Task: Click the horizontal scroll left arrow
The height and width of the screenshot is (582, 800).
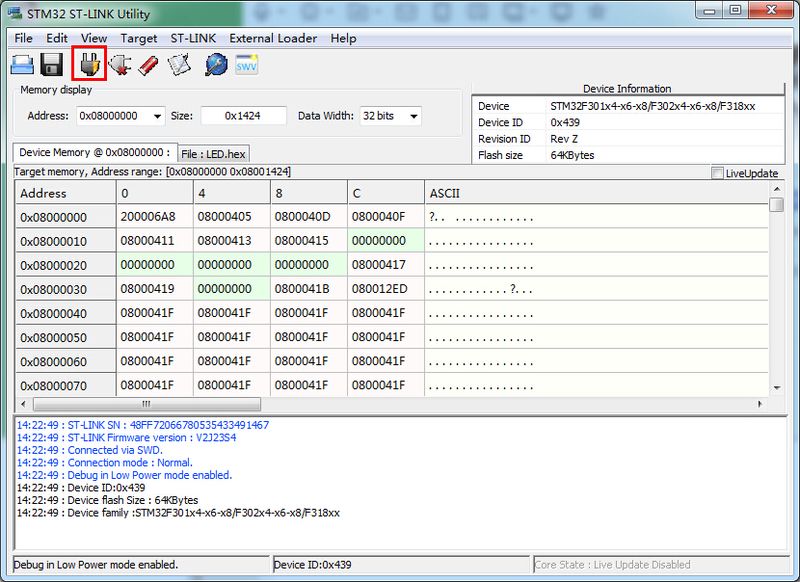Action: point(23,404)
